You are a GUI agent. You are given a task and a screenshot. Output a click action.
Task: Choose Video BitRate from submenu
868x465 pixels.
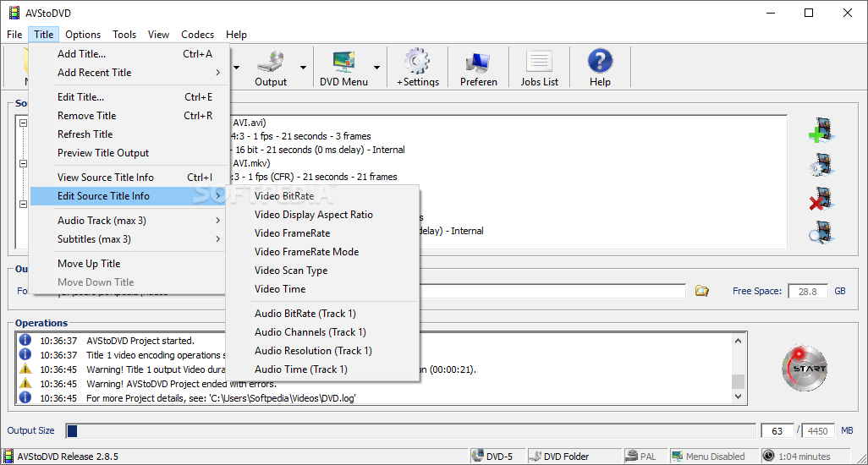(322, 196)
